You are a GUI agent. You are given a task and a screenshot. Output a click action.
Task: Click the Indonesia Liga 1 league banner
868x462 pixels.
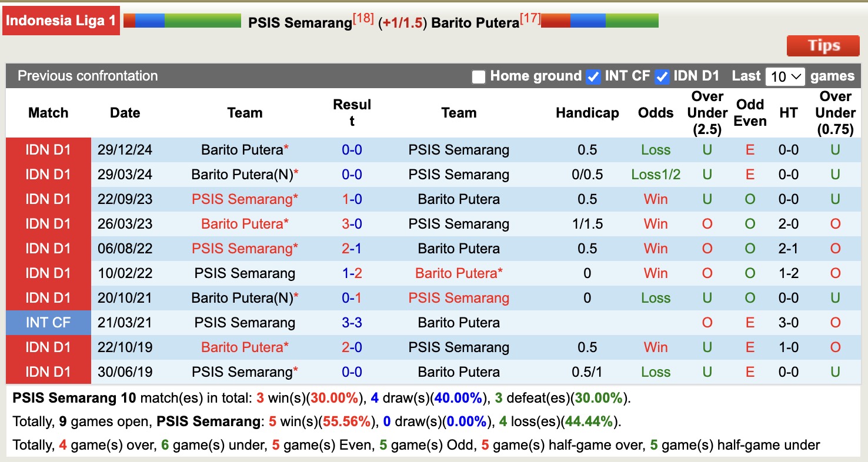click(x=61, y=19)
